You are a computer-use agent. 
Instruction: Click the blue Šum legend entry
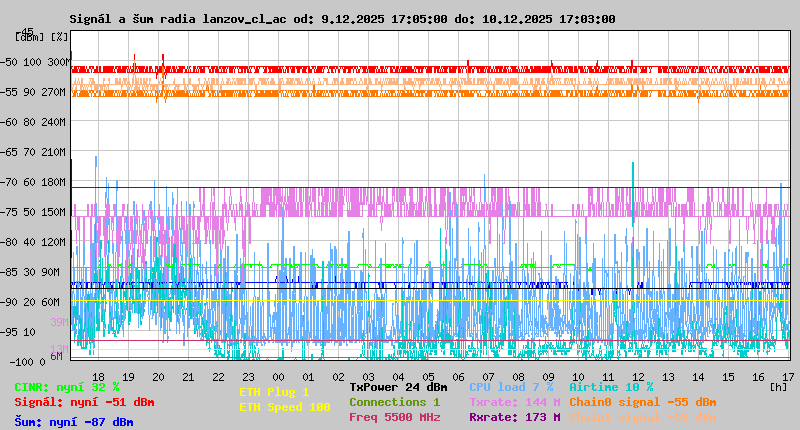[74, 422]
